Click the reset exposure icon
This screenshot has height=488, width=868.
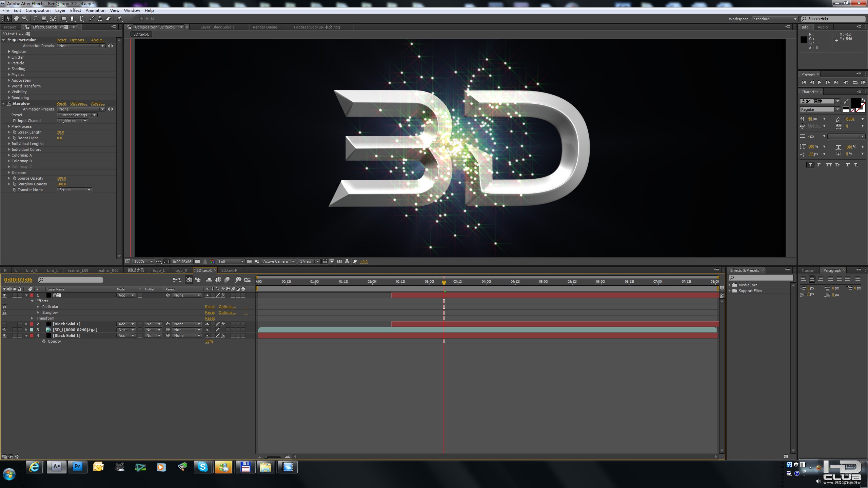[355, 261]
